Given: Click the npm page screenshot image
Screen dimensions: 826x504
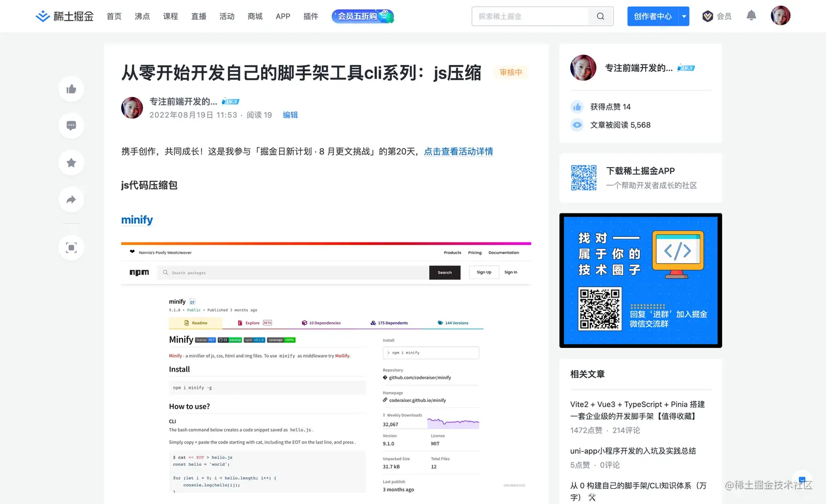Looking at the screenshot, I should (326, 367).
